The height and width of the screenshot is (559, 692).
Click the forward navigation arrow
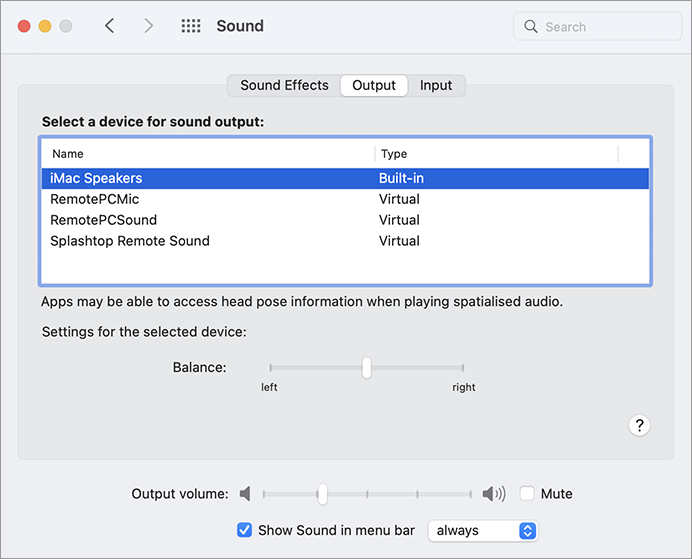pos(149,26)
